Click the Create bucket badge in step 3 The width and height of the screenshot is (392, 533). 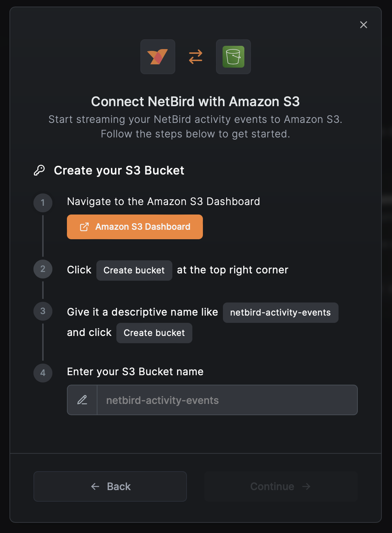[154, 333]
